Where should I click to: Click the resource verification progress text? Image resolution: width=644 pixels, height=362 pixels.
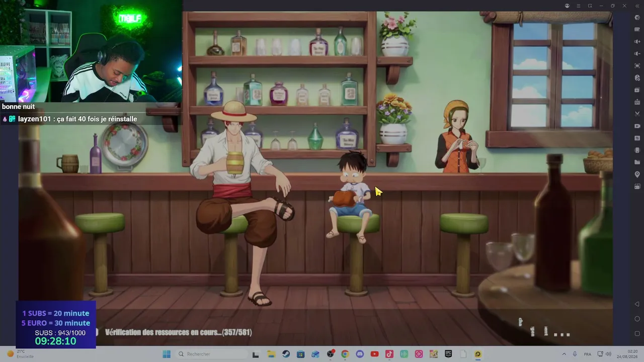coord(178,332)
